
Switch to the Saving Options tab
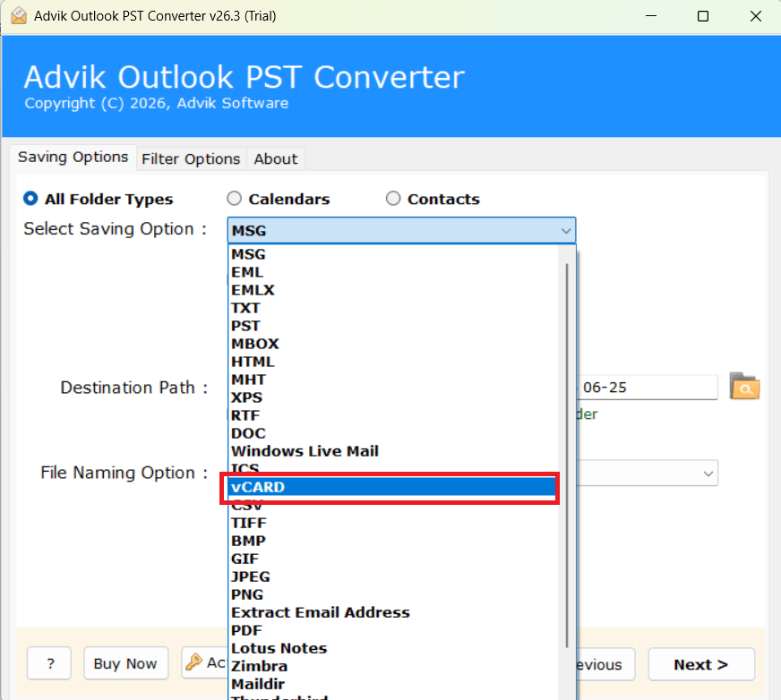(x=73, y=158)
